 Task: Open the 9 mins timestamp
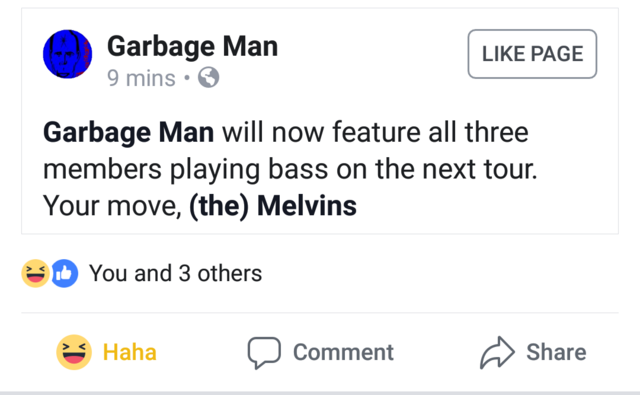pos(141,78)
